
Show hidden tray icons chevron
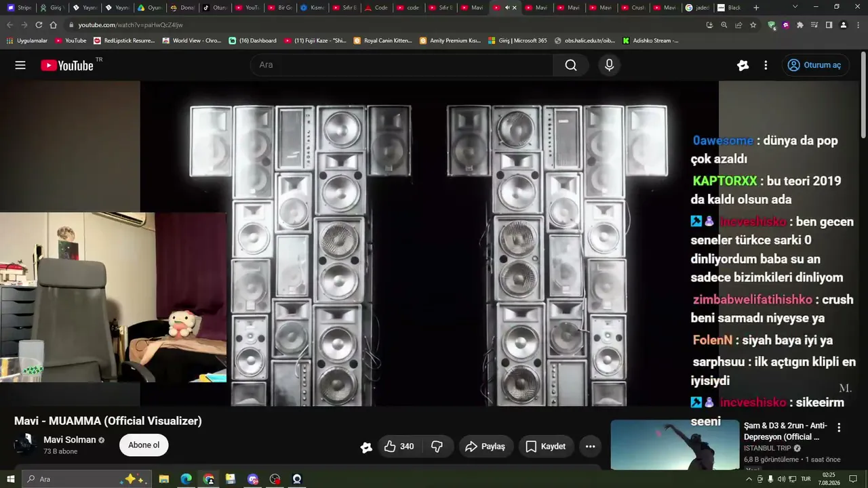749,479
